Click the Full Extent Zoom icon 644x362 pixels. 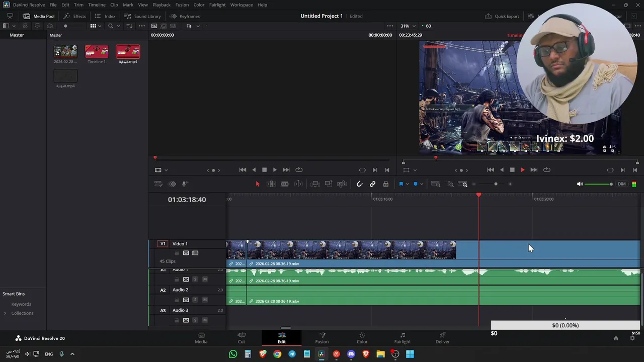[x=436, y=184]
